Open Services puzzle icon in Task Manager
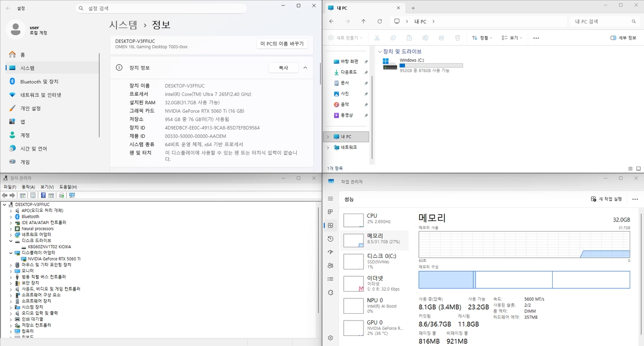Viewport: 644px width, 346px height. click(x=330, y=292)
